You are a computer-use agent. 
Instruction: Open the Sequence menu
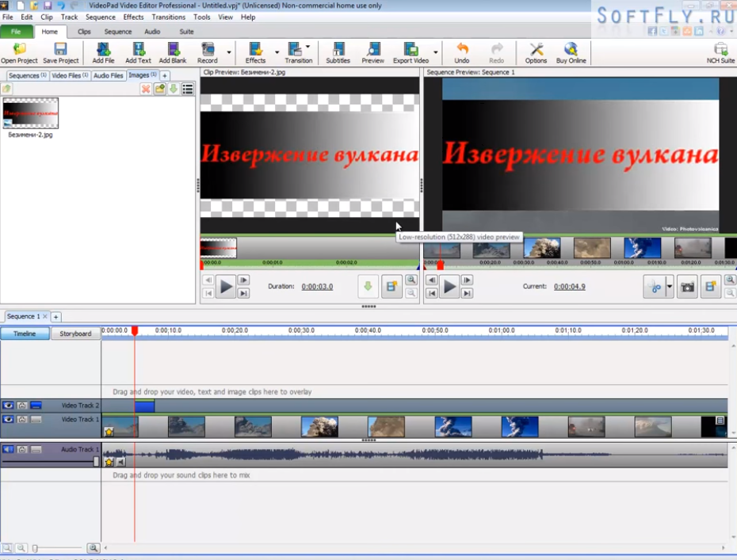coord(101,17)
